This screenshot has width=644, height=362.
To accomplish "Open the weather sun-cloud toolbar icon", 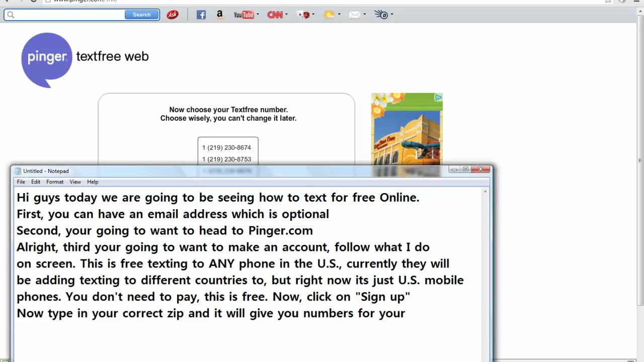I will [329, 15].
